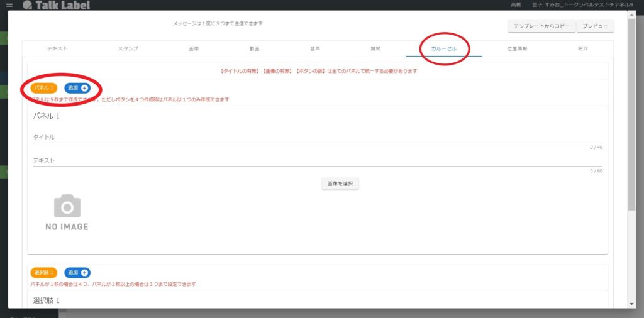Open the 動画 tab
644x318 pixels.
tap(253, 48)
